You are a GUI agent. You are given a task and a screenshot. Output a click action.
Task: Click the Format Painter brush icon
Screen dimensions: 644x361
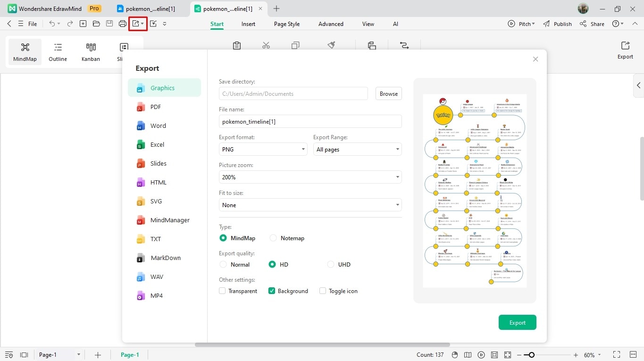(332, 45)
